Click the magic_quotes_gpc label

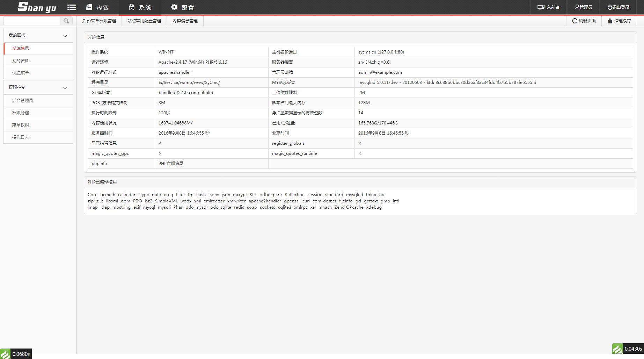(x=110, y=153)
